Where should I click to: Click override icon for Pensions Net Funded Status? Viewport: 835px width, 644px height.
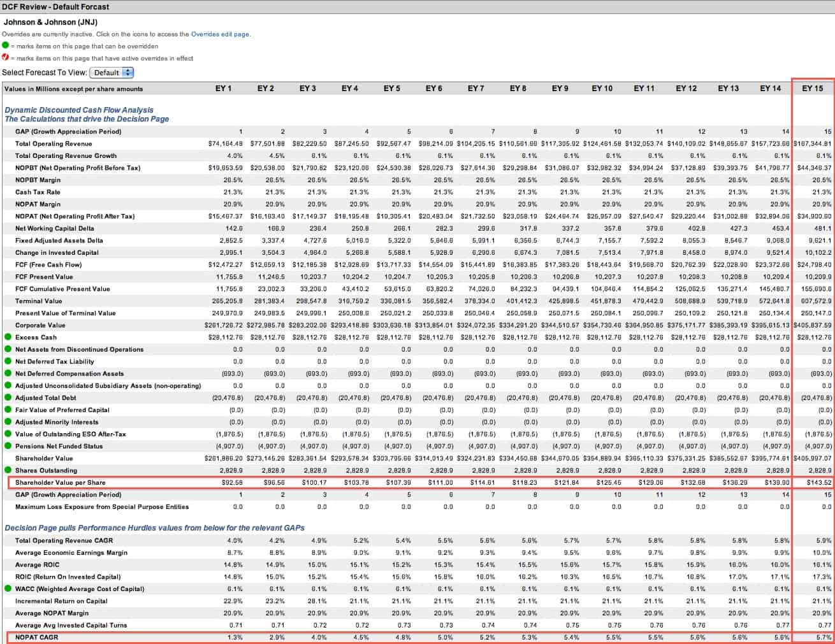(8, 446)
